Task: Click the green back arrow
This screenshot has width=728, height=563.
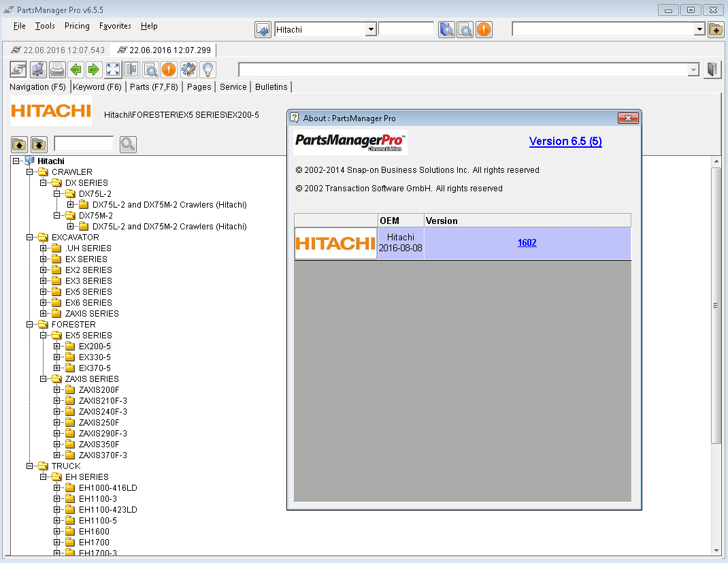Action: pos(76,69)
